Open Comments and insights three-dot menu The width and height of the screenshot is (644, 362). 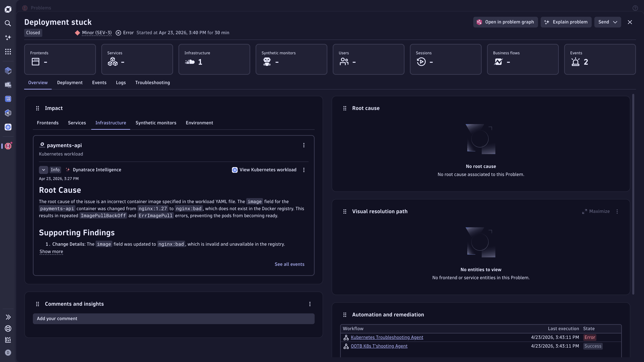click(310, 304)
